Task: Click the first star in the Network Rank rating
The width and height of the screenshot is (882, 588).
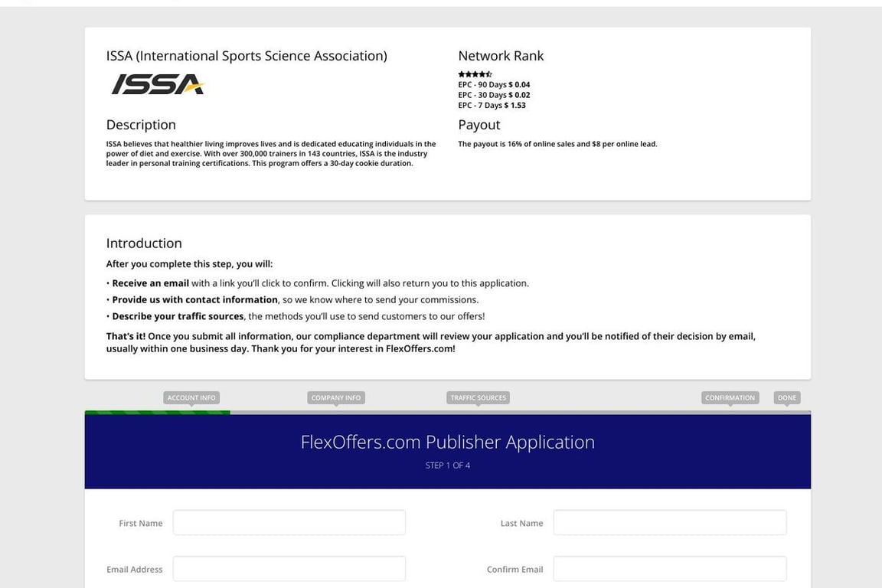Action: coord(459,73)
